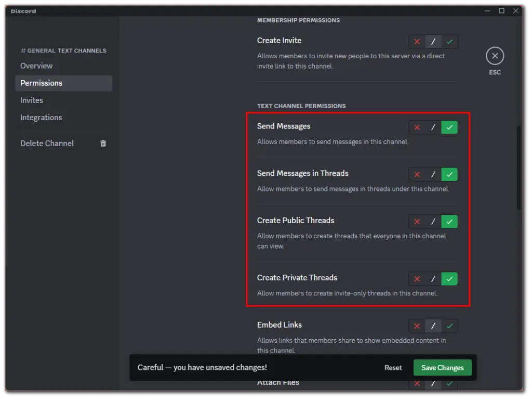Set Attach Files permission to neutral
The image size is (532, 400).
pos(433,383)
